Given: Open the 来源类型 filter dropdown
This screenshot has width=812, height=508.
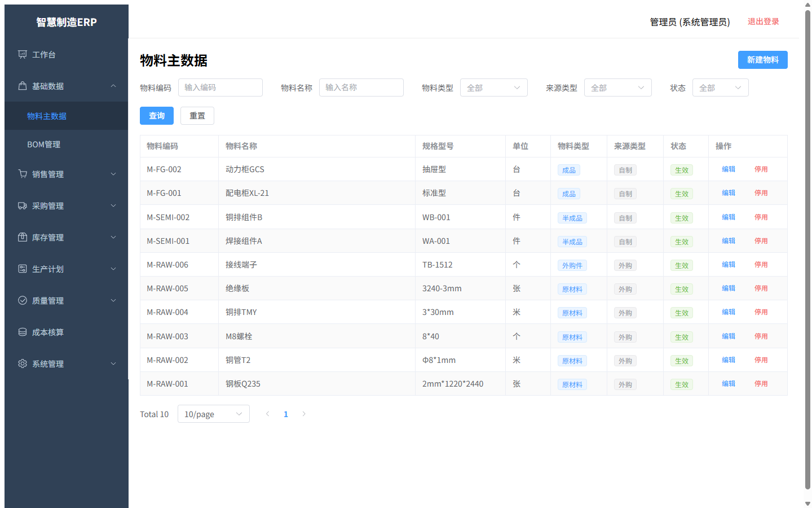Looking at the screenshot, I should (618, 87).
